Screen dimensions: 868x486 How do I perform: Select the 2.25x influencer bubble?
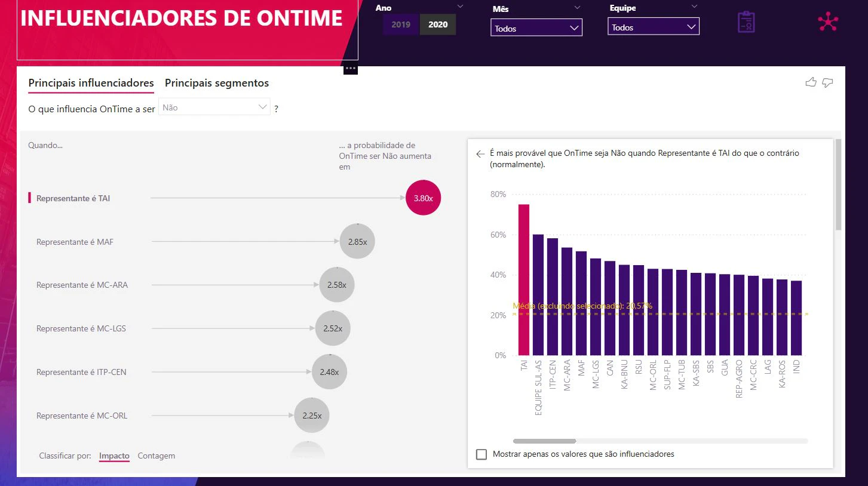click(312, 416)
